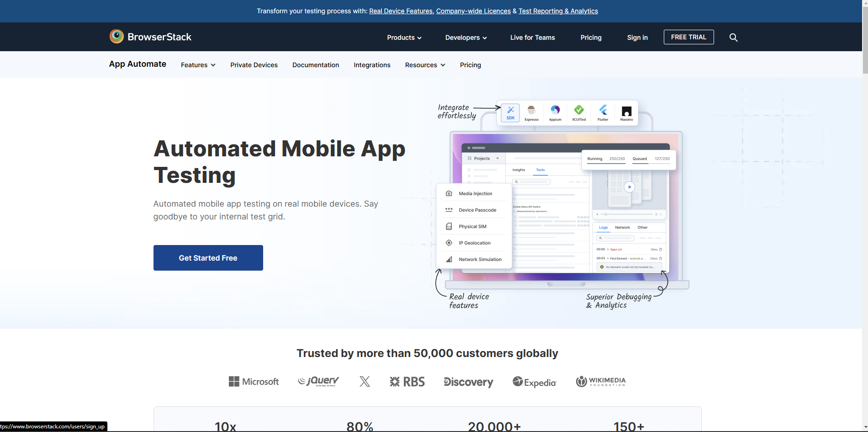Select the Tests tab in illustration

[x=540, y=170]
